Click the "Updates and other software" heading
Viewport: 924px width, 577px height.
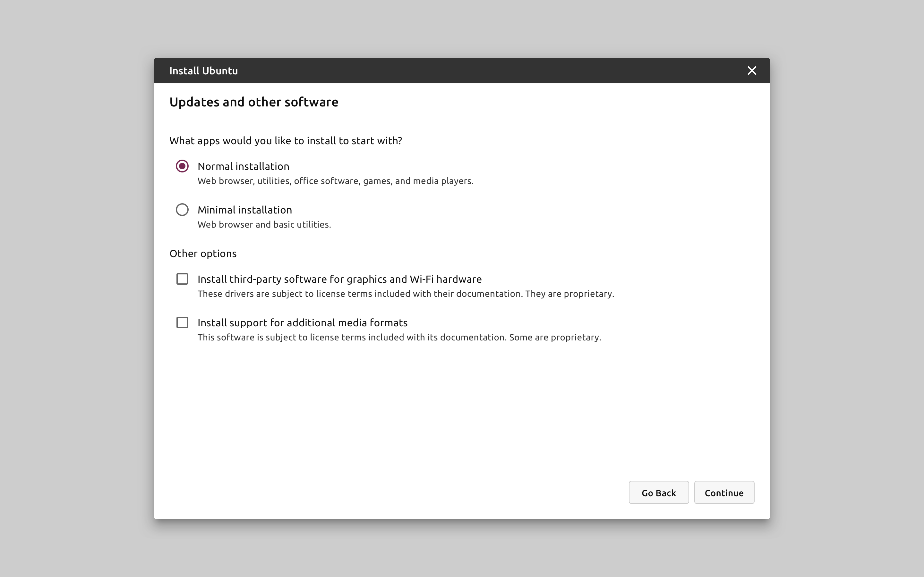253,102
